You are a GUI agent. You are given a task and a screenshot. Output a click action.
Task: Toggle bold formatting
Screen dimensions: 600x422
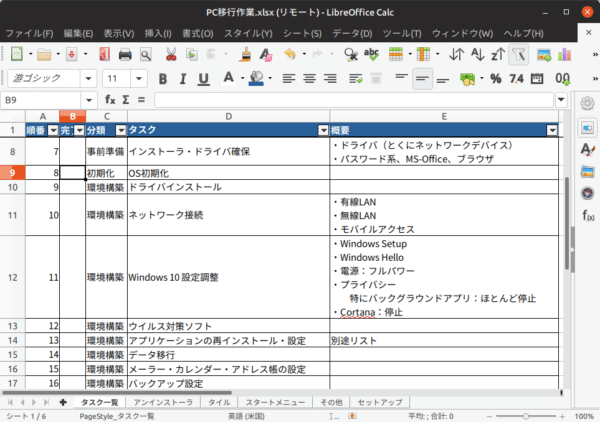163,78
